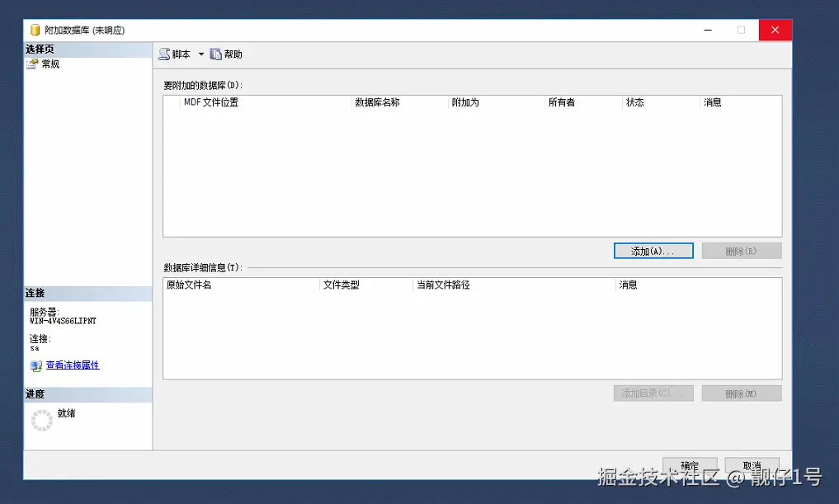Viewport: 839px width, 504px height.
Task: Click the database icon in the title bar
Action: tap(35, 30)
